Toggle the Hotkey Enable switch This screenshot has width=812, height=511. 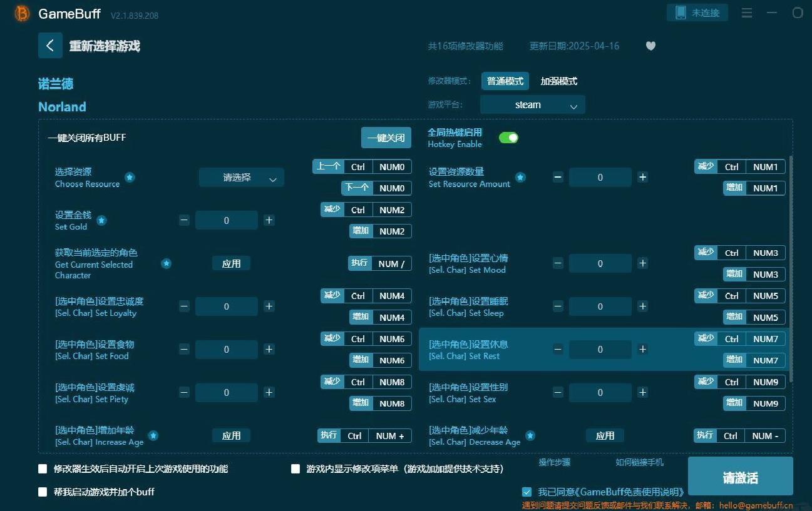click(508, 138)
